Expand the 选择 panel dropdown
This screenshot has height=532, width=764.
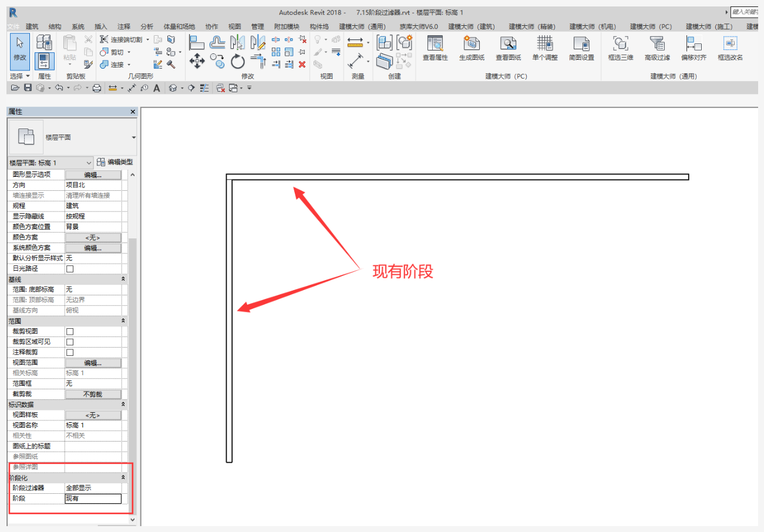point(20,76)
